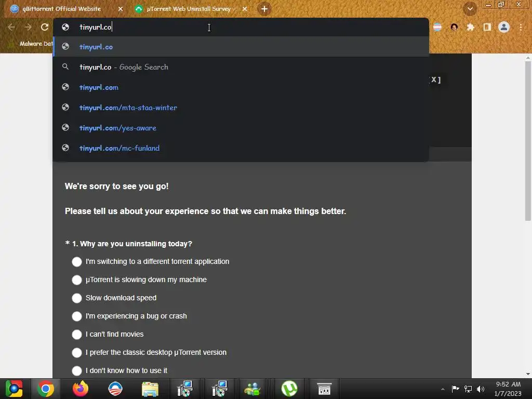The width and height of the screenshot is (532, 399).
Task: Open File Explorer folder in taskbar
Action: tap(150, 389)
